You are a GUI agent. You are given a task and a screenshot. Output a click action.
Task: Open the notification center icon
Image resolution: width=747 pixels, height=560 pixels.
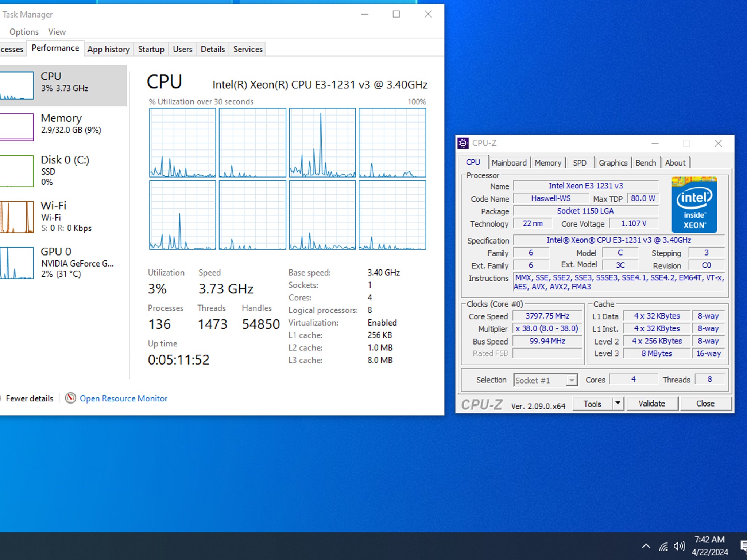coord(743,546)
